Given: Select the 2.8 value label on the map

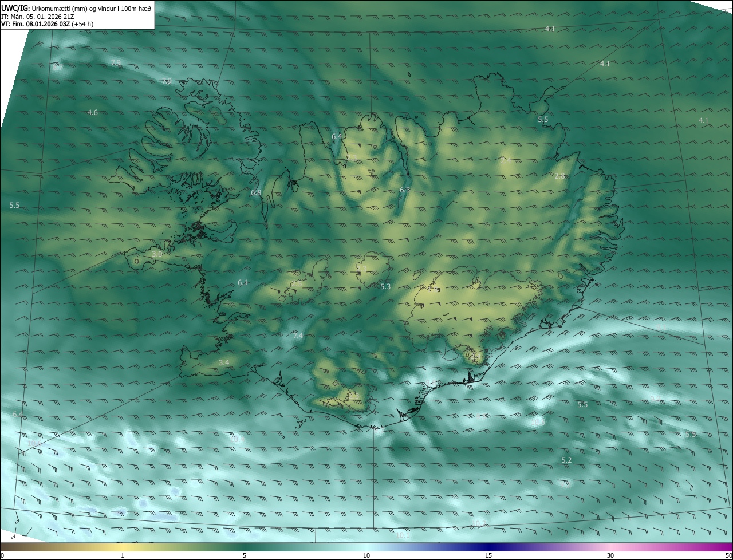Looking at the screenshot, I should coord(559,176).
